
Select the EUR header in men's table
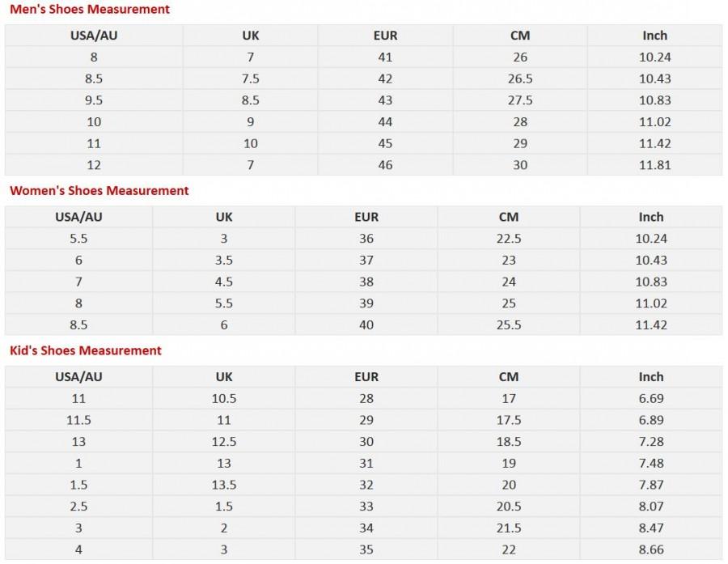pyautogui.click(x=385, y=36)
